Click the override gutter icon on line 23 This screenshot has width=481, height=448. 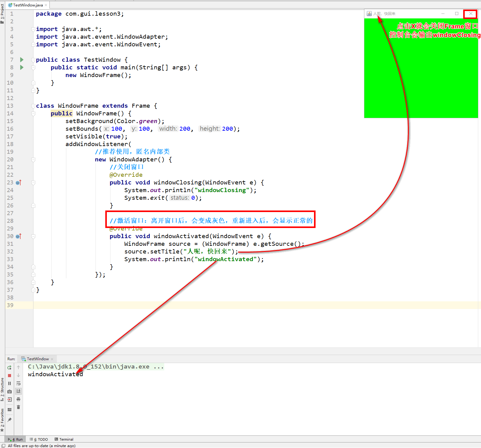click(18, 183)
